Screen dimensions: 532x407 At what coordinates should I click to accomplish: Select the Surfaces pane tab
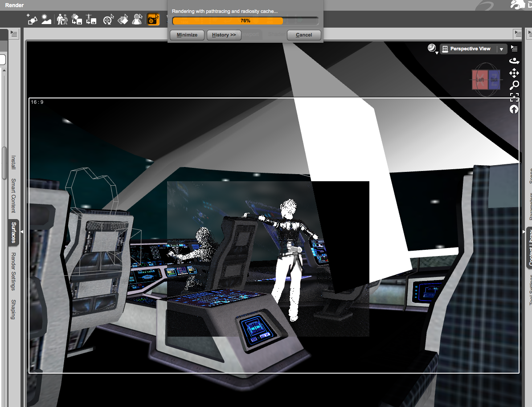13,233
